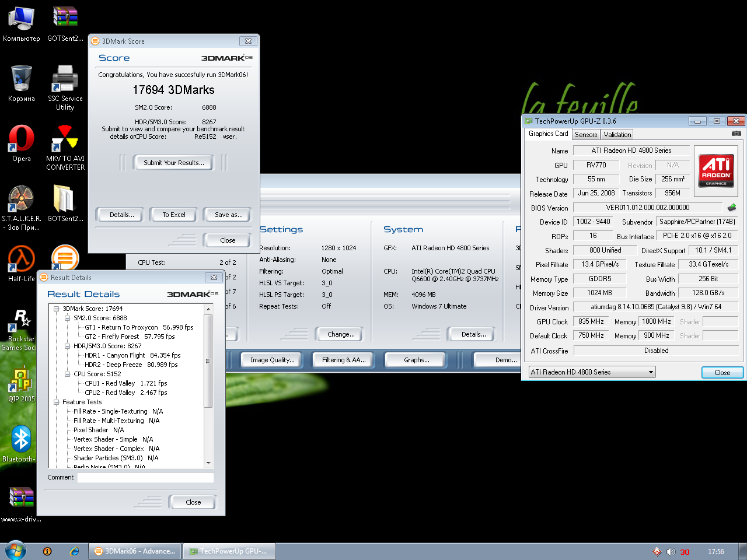Screen dimensions: 747x560
Task: Click the red diamond tray icon
Action: [657, 551]
